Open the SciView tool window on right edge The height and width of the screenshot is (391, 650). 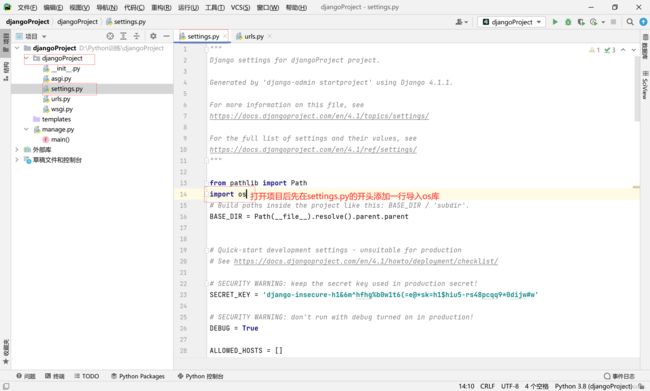point(645,85)
